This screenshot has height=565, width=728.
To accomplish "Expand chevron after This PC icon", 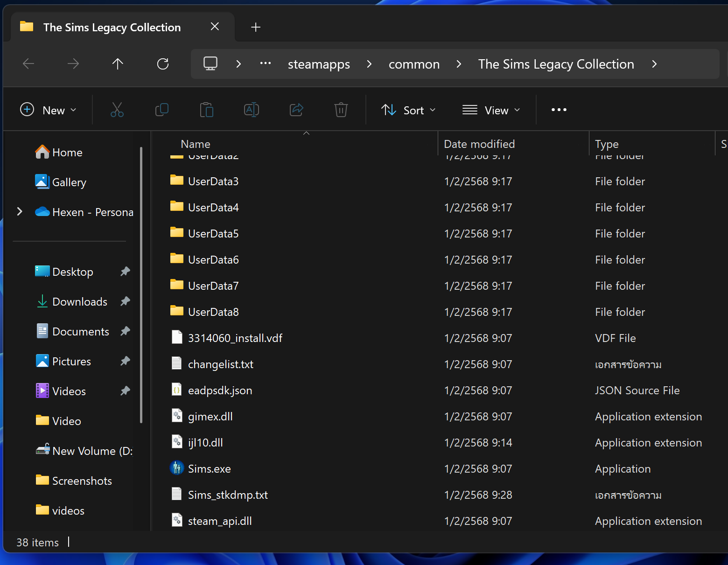I will pos(238,64).
